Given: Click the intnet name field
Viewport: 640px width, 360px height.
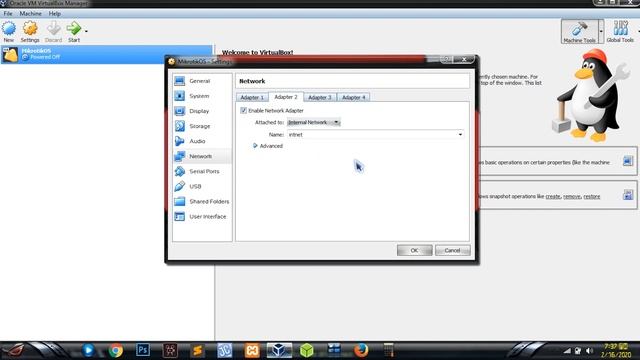Looking at the screenshot, I should 371,135.
